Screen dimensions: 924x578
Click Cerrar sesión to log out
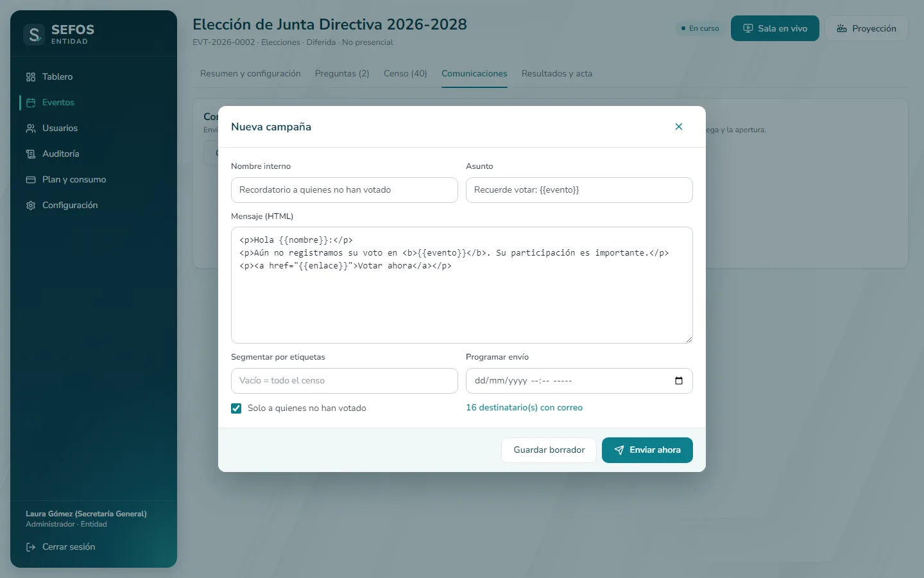click(60, 547)
